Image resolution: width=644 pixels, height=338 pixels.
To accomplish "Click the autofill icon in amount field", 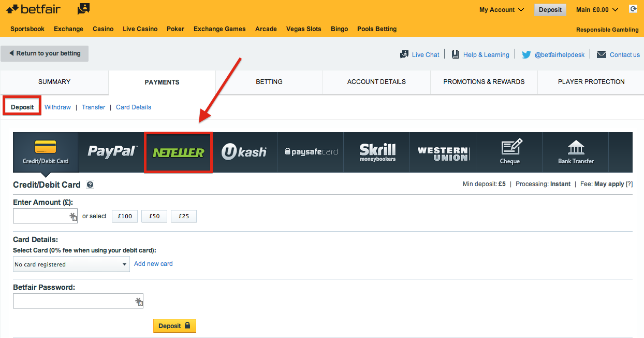I will pos(73,217).
